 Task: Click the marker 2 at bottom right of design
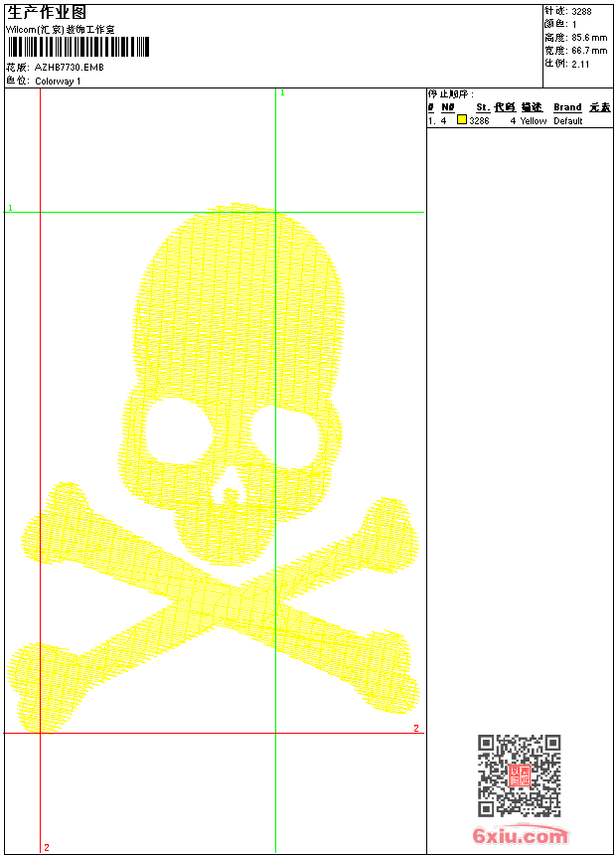click(416, 728)
